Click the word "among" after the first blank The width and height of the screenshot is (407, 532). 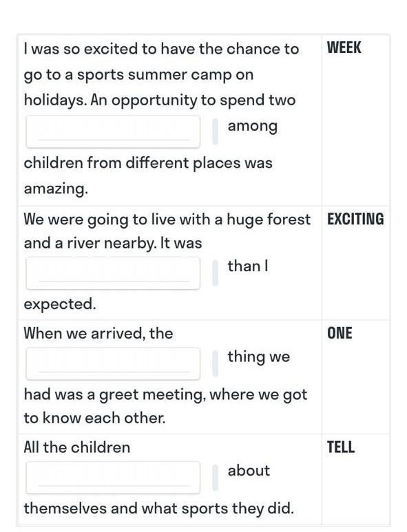[x=253, y=127]
